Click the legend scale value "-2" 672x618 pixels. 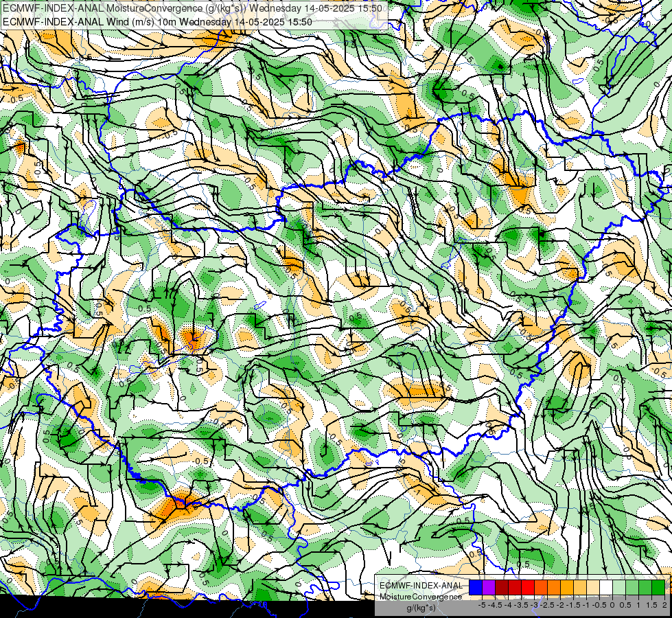560,605
